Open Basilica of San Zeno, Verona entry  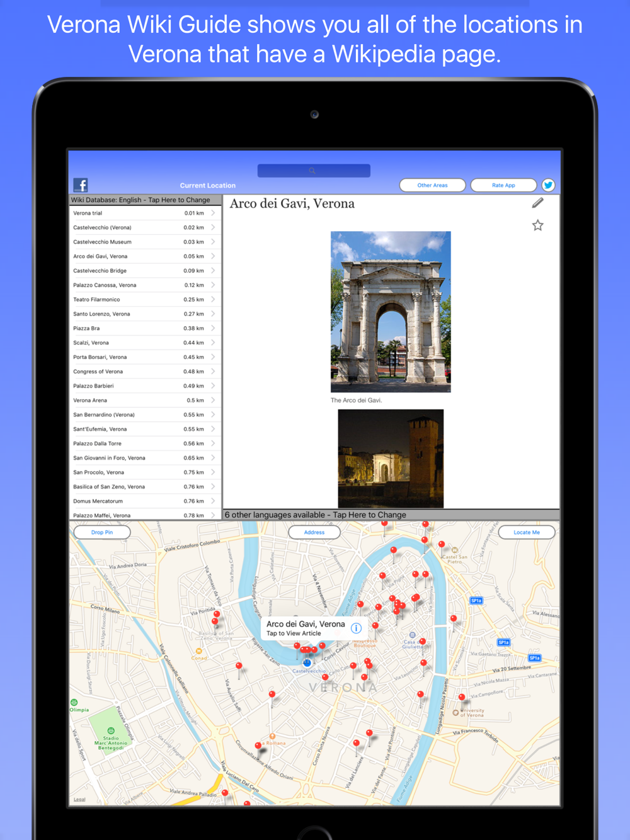pyautogui.click(x=145, y=487)
